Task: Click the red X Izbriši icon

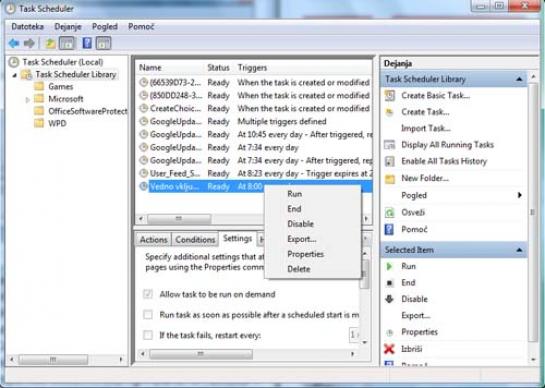Action: coord(389,349)
